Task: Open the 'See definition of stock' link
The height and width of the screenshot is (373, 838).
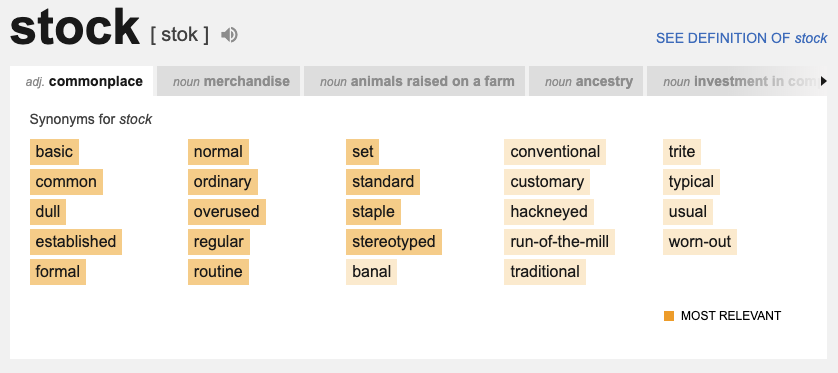Action: pyautogui.click(x=741, y=38)
